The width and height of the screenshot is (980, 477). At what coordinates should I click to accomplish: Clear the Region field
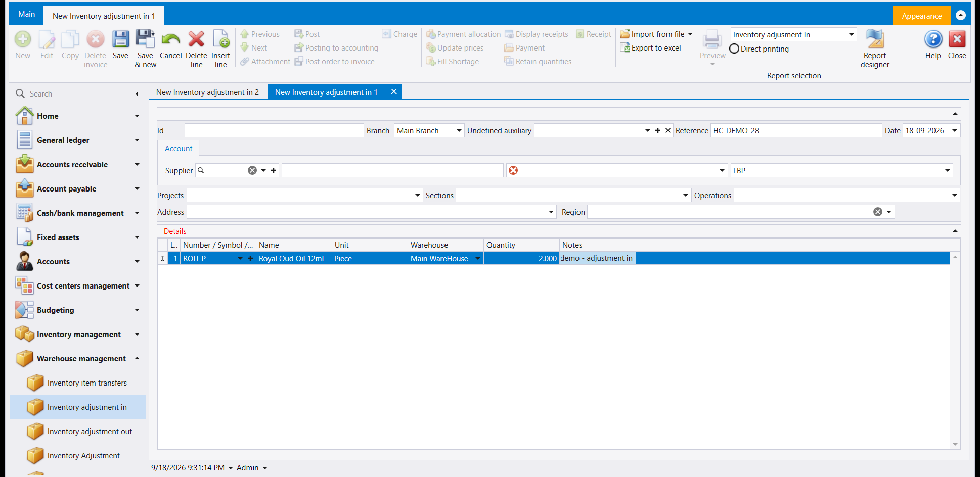878,212
